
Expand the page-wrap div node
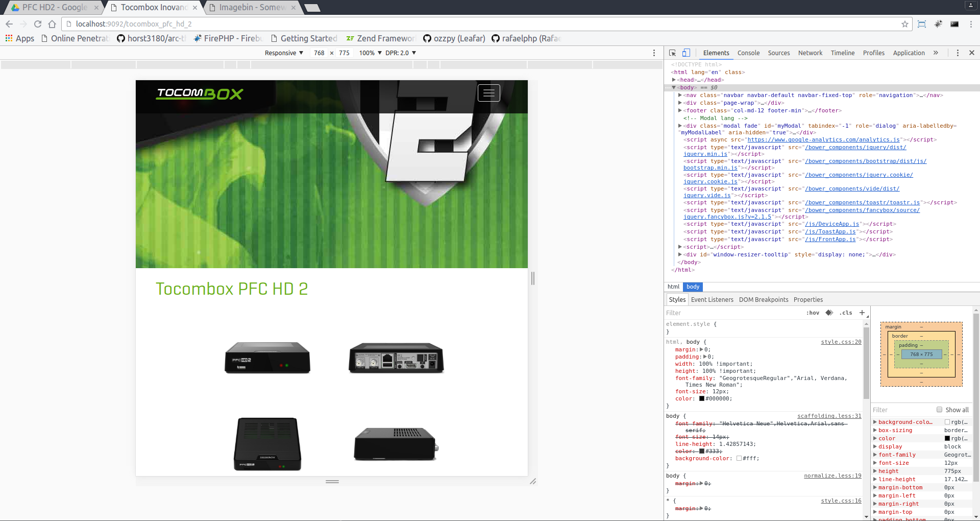click(x=680, y=103)
